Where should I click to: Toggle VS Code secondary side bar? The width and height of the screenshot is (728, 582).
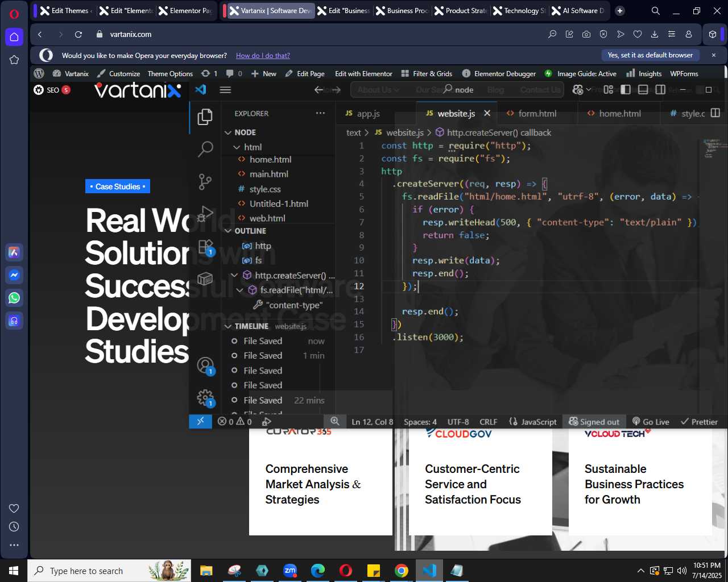660,90
